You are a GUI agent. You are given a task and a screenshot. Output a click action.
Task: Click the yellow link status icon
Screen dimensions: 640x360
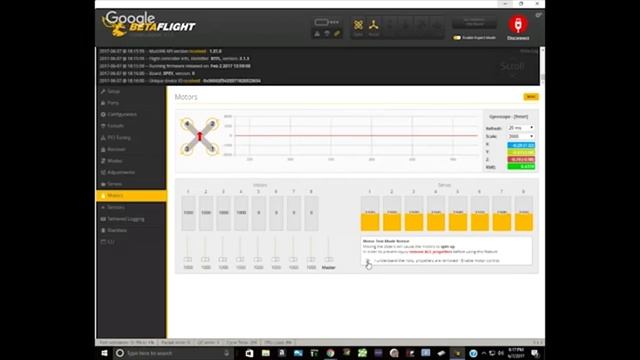337,34
